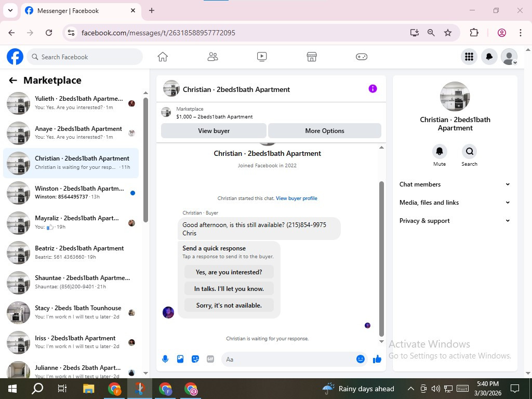Open Christian listing thumbnail in right panel
Screen dimensions: 532x399
tap(455, 97)
